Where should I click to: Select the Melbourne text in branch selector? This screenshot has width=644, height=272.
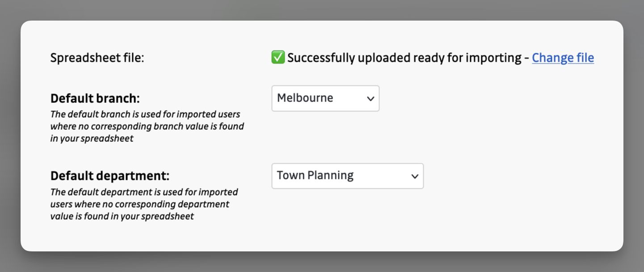click(x=305, y=98)
